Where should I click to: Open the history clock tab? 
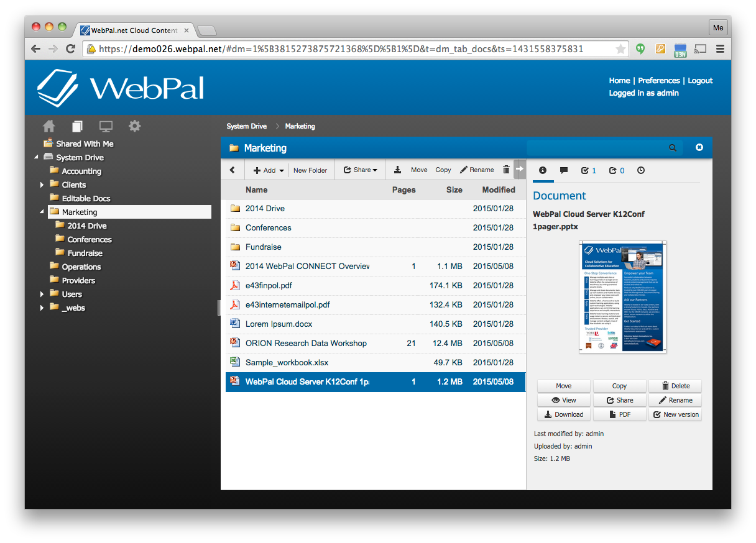(x=641, y=170)
